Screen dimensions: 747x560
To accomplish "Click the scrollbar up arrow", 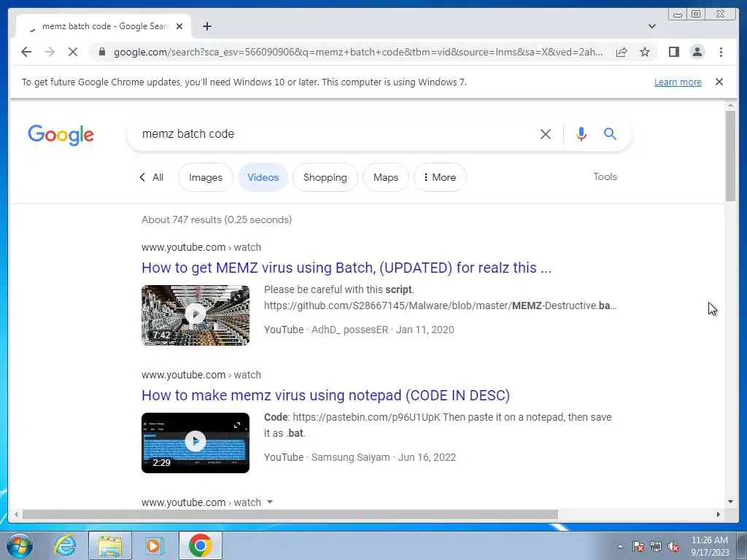I will click(x=730, y=105).
